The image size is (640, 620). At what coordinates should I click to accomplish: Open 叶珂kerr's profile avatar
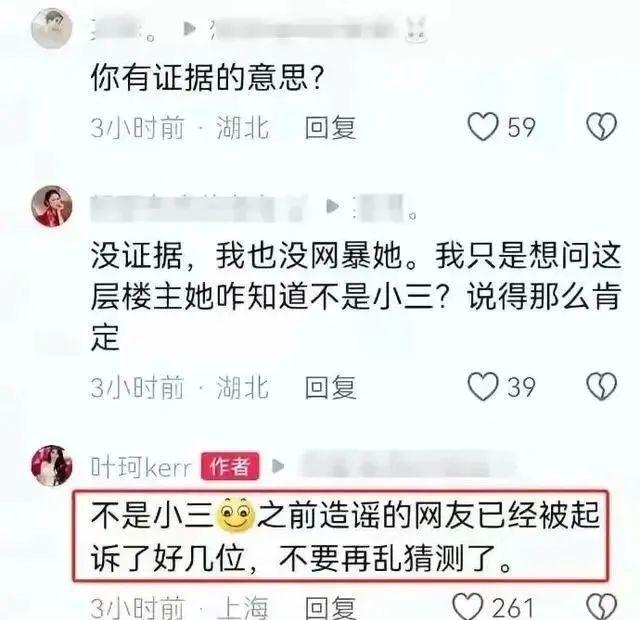coord(52,466)
